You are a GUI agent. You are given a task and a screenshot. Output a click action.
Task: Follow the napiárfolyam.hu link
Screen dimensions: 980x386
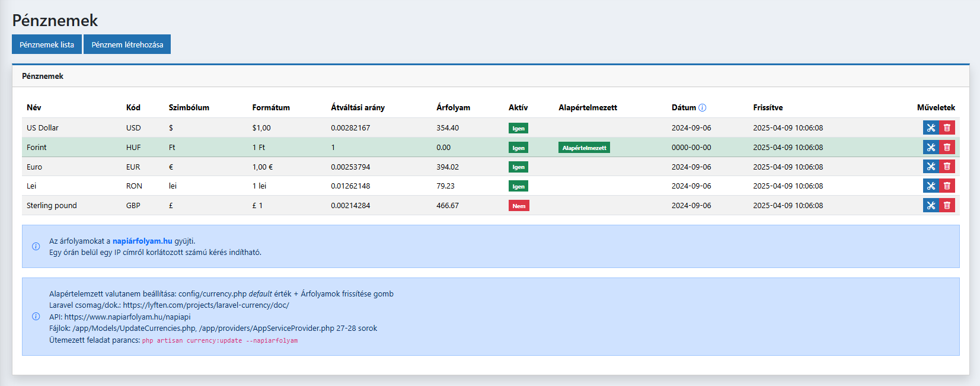pos(142,241)
